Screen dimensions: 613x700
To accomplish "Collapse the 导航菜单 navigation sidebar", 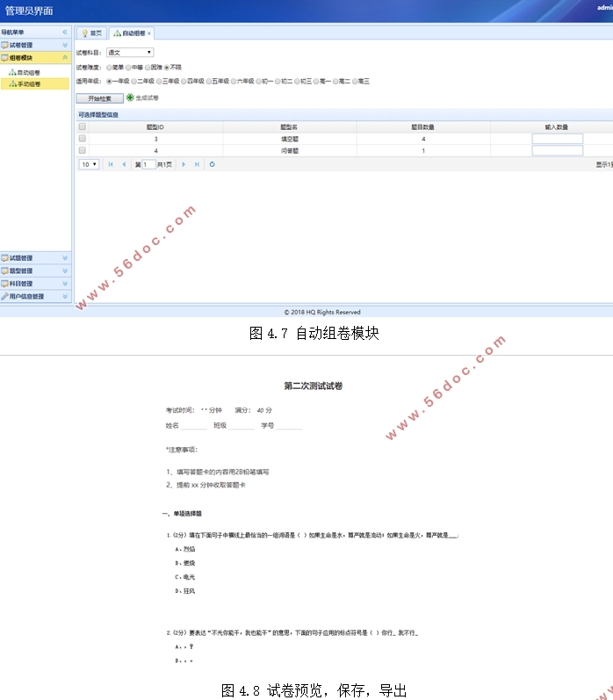I will (x=64, y=32).
